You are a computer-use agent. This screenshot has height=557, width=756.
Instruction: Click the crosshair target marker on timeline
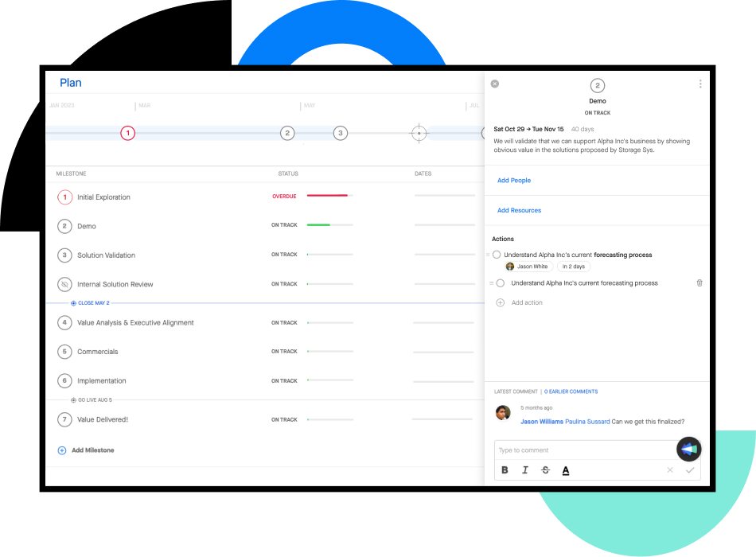[x=419, y=133]
